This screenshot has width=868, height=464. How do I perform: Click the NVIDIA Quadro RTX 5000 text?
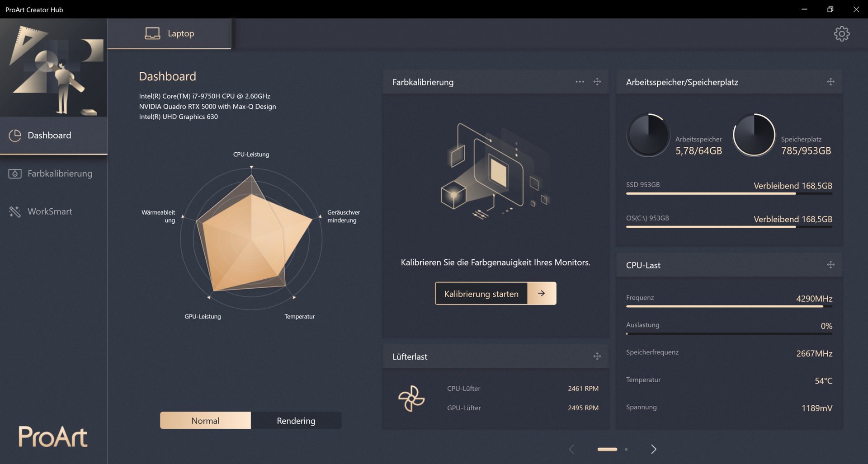[208, 107]
